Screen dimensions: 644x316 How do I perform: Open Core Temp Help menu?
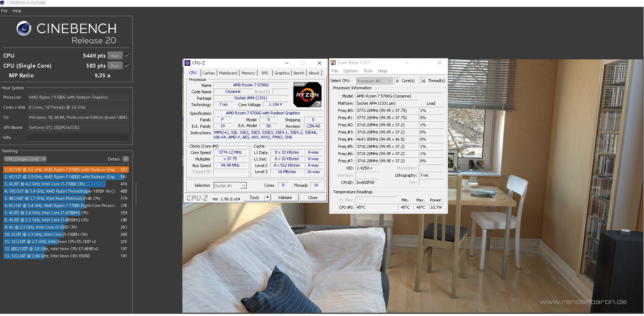[x=382, y=71]
